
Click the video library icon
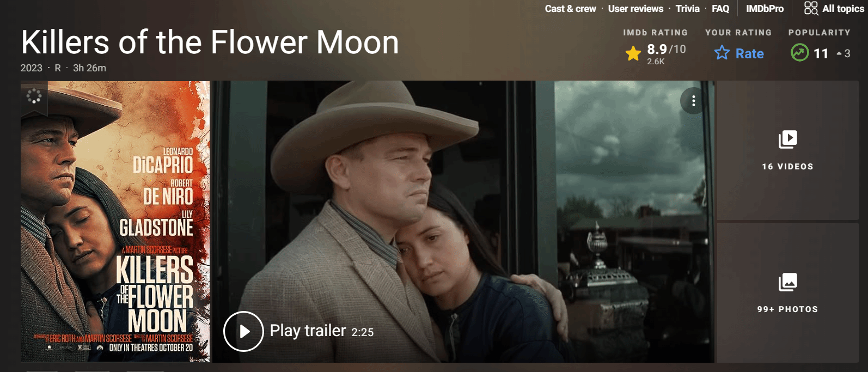click(x=787, y=139)
